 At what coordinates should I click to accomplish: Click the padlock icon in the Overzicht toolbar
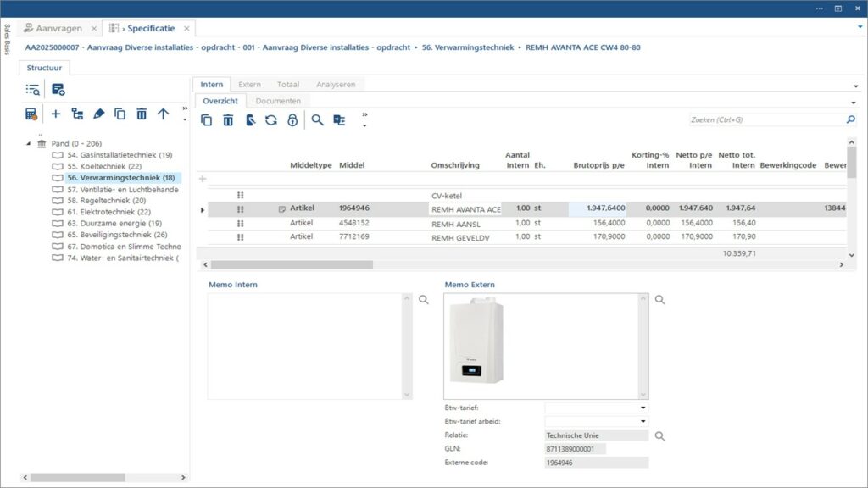pyautogui.click(x=292, y=120)
